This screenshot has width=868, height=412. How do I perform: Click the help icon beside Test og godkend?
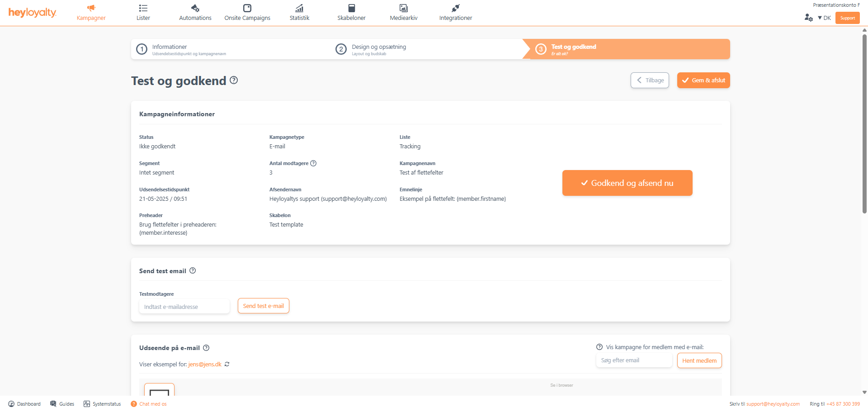click(234, 80)
